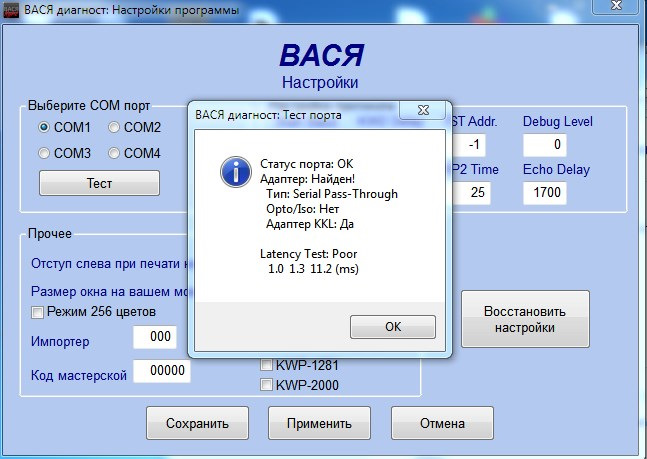
Task: Click the Opto/Iso: Нет text
Action: (302, 209)
